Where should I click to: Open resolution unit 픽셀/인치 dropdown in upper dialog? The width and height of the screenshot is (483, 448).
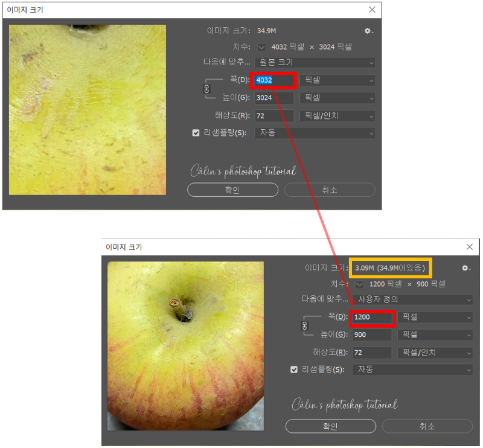tap(337, 116)
